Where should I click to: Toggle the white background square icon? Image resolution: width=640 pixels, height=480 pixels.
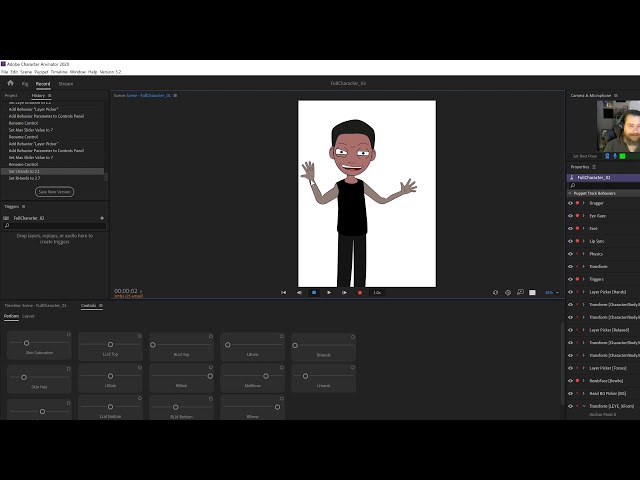[x=532, y=293]
